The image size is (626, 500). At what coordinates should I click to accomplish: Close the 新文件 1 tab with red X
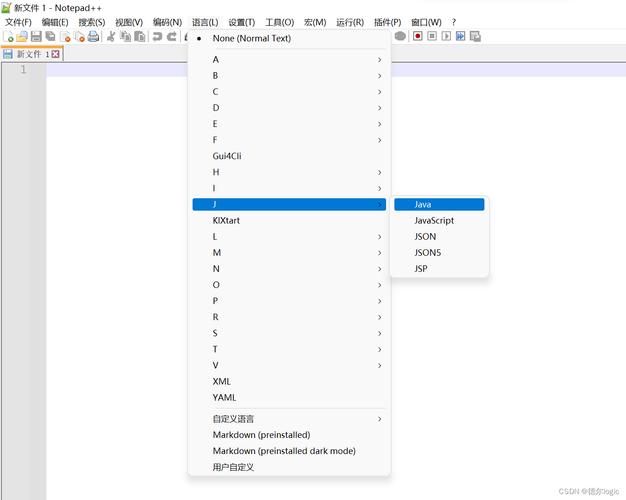[55, 54]
